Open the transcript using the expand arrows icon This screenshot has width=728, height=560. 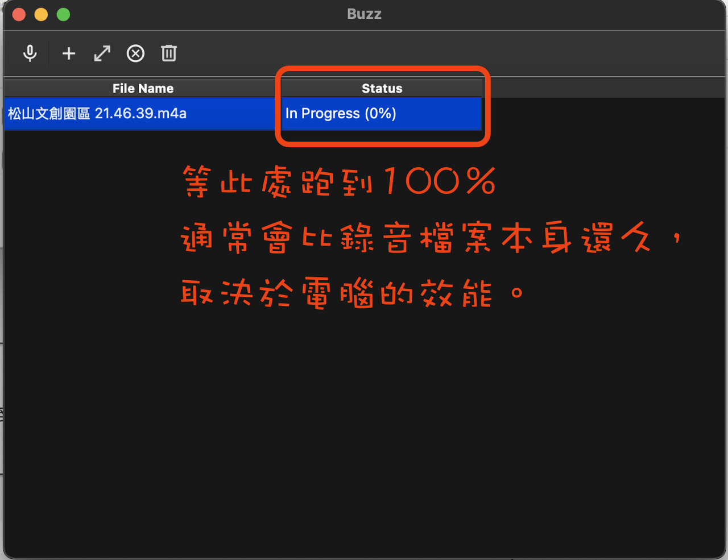pyautogui.click(x=102, y=53)
